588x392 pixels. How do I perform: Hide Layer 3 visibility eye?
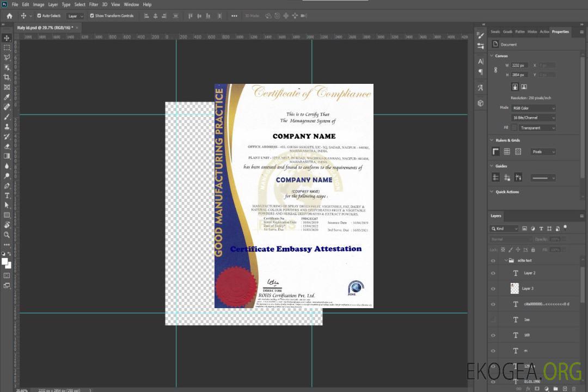[493, 289]
